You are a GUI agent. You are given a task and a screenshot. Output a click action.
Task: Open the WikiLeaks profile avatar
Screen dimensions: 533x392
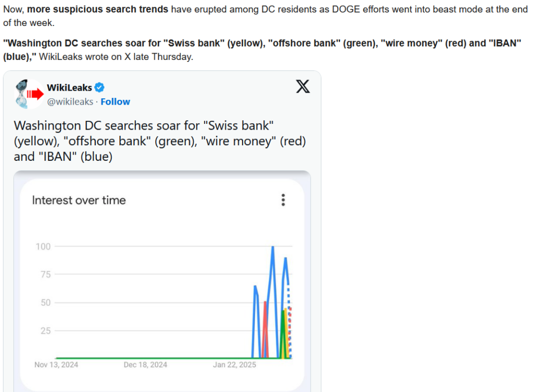30,94
